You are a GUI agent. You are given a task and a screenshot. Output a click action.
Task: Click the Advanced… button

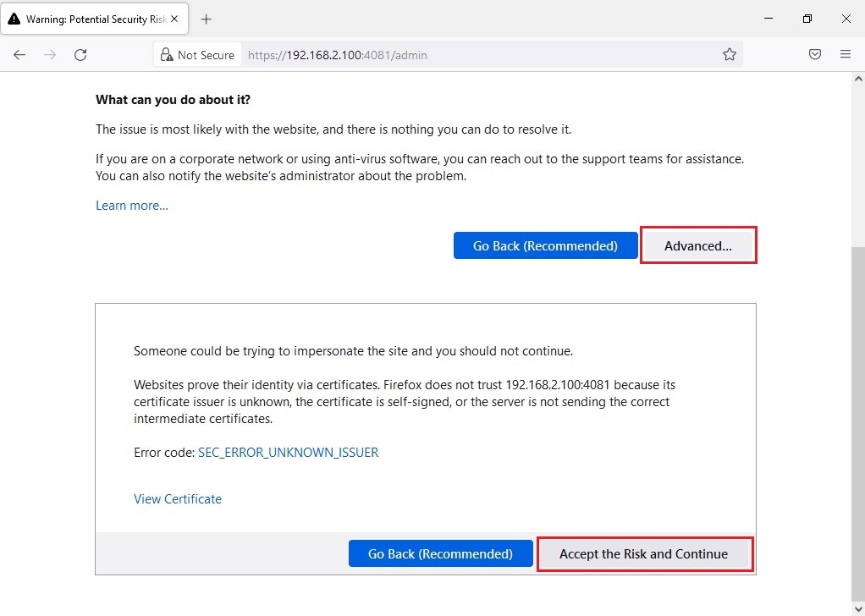click(x=697, y=245)
